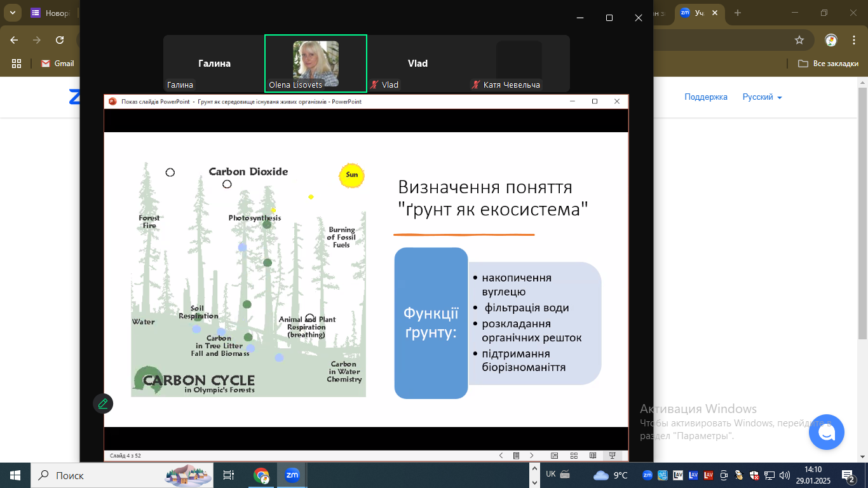Switch to Normal view in PowerPoint status bar
Screen dimensions: 868x488
pyautogui.click(x=554, y=456)
